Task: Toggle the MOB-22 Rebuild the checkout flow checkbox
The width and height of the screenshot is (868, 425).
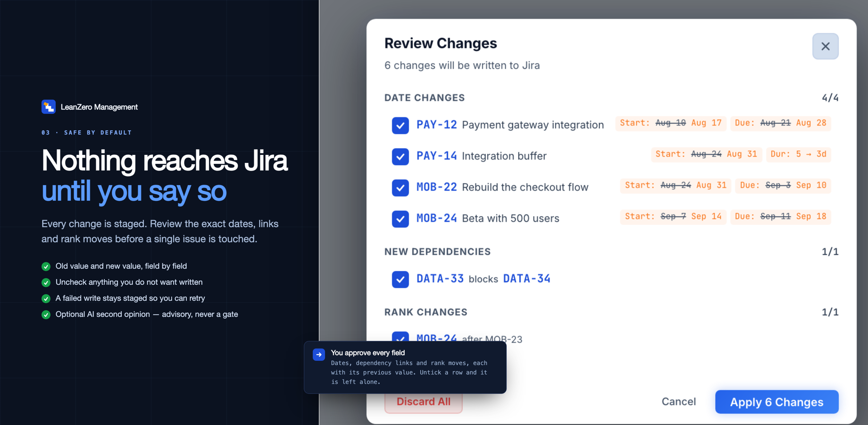Action: tap(400, 187)
